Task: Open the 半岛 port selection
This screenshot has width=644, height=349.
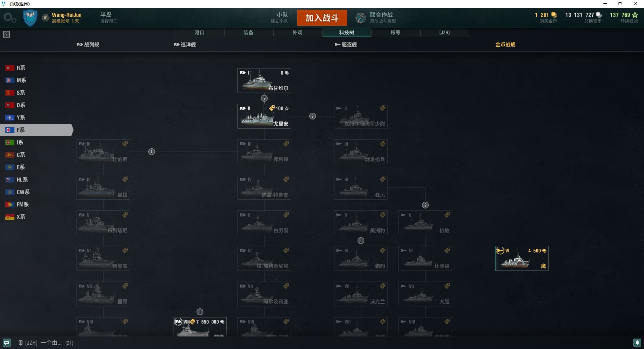Action: pyautogui.click(x=109, y=18)
